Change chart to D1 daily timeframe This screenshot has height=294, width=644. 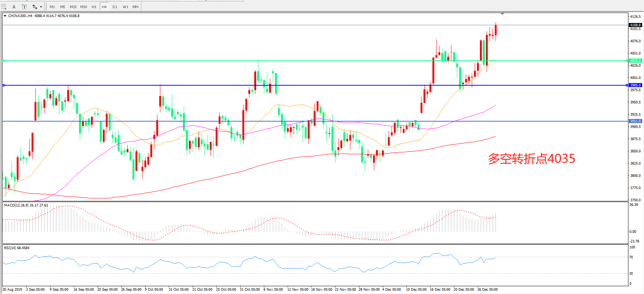[115, 7]
